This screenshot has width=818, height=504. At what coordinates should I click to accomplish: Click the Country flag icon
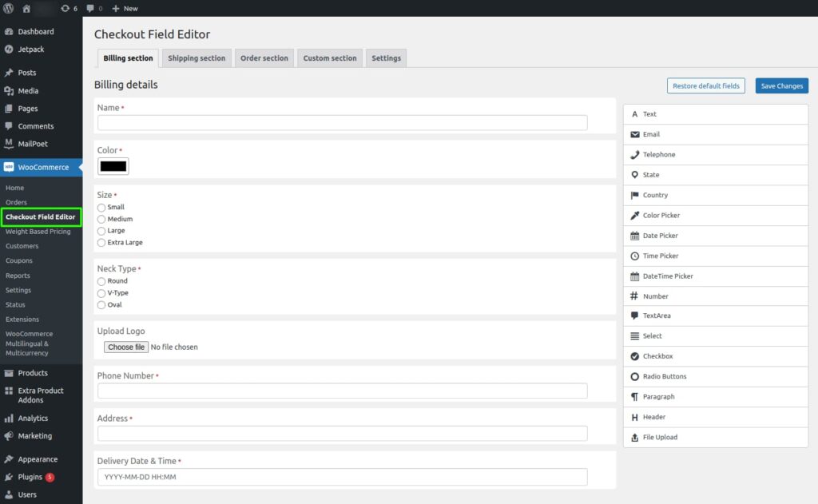pos(634,195)
